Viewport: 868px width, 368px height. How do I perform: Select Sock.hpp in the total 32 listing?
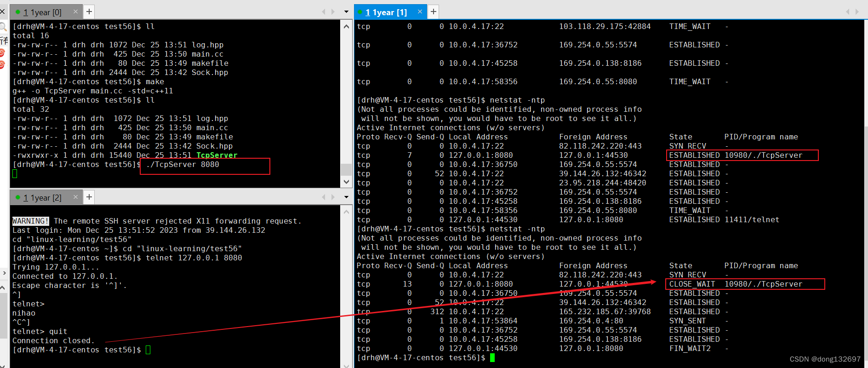pos(214,146)
